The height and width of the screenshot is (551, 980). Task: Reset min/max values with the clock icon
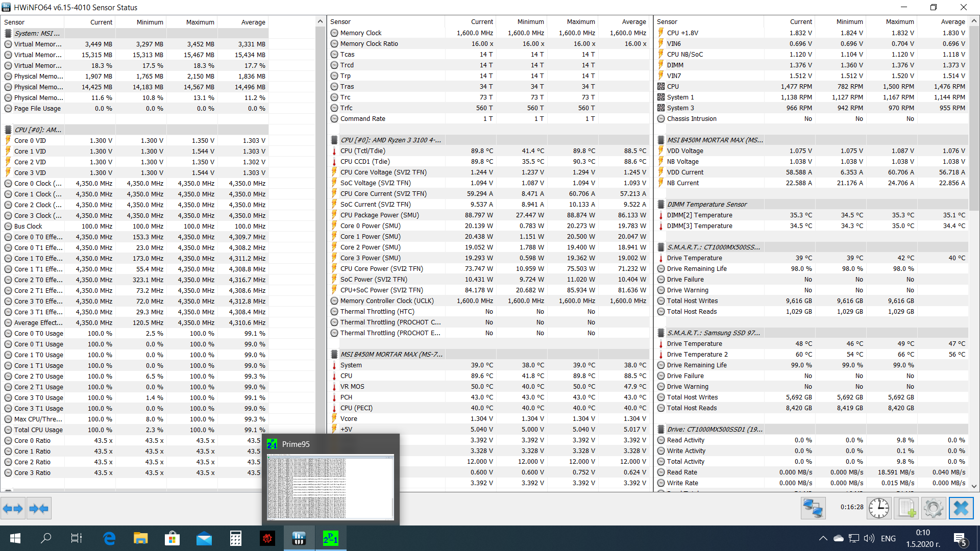pos(879,508)
